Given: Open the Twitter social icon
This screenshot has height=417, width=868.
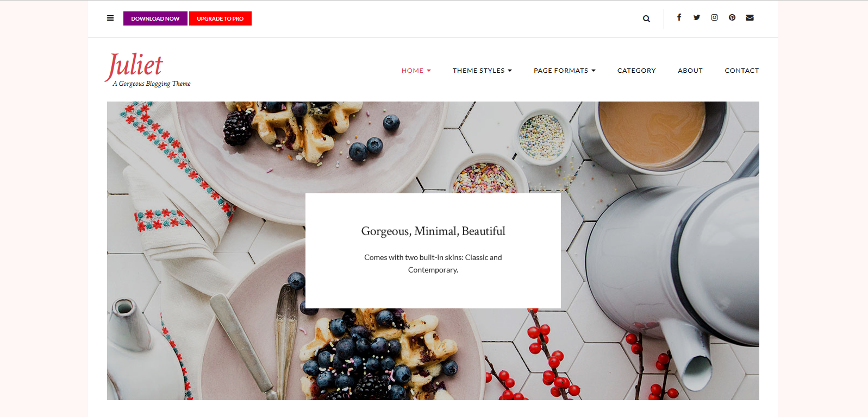Looking at the screenshot, I should (x=697, y=17).
